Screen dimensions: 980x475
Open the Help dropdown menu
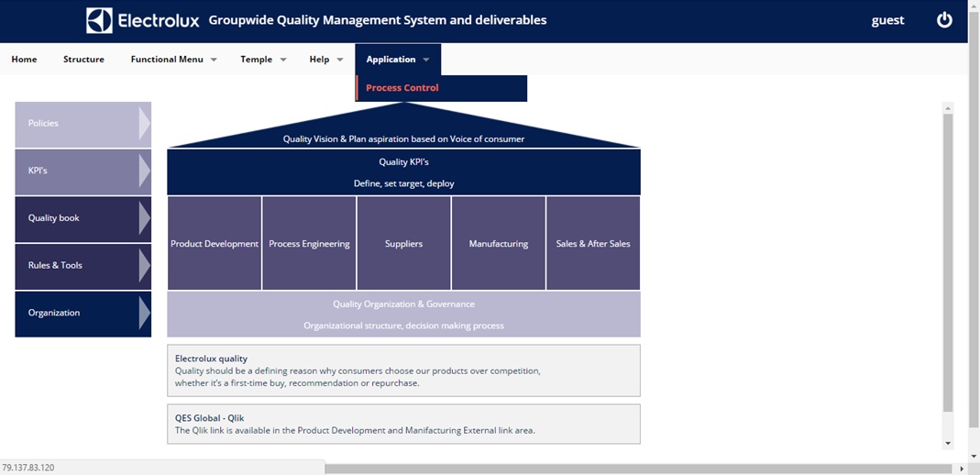click(x=325, y=60)
